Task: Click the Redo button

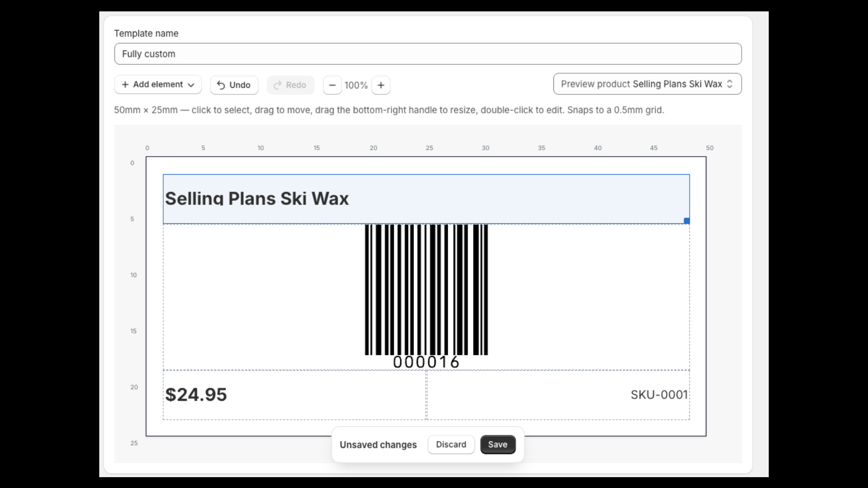Action: 290,85
